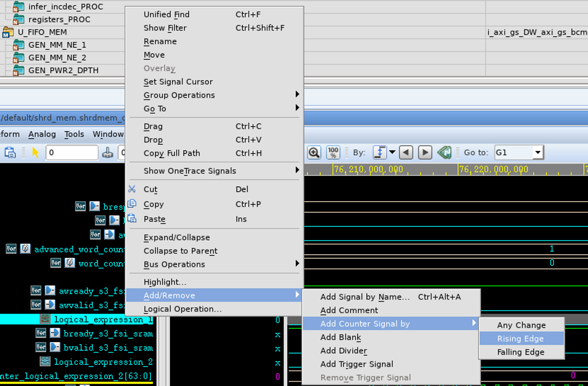This screenshot has width=588, height=386.
Task: Select Falling Edge counter option
Action: 522,352
